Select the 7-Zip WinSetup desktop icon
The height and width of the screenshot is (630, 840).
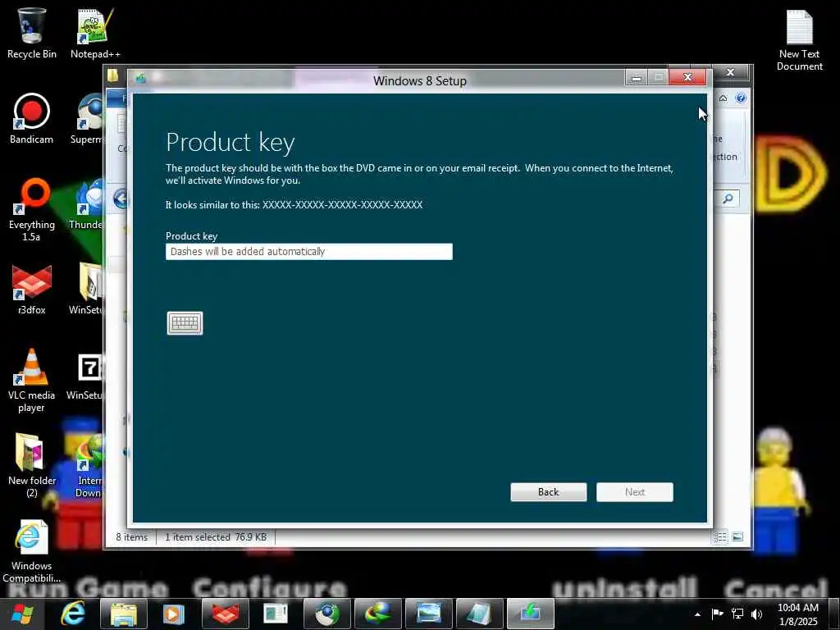click(x=85, y=375)
